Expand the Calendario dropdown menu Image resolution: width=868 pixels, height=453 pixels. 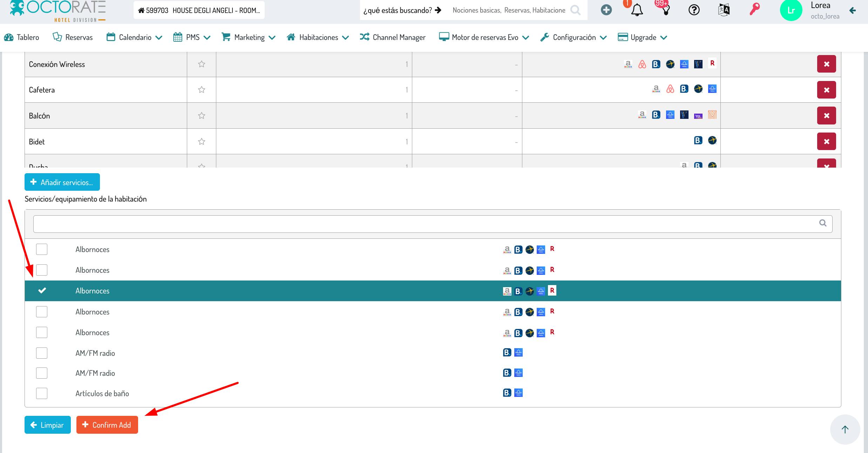click(135, 38)
